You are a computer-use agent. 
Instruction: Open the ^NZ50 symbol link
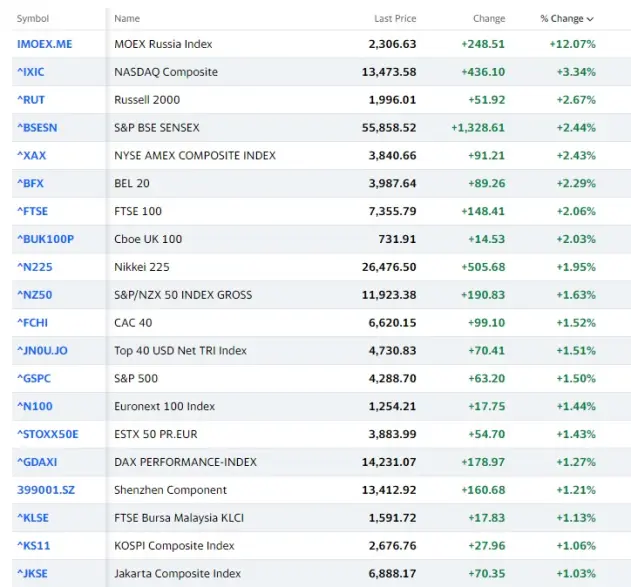[x=35, y=295]
